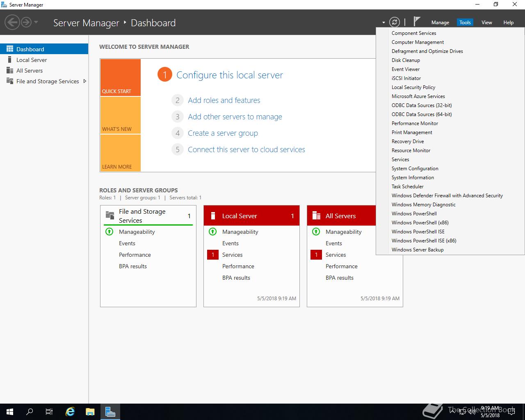Image resolution: width=525 pixels, height=420 pixels.
Task: Launch Internet Explorer from taskbar
Action: 70,412
